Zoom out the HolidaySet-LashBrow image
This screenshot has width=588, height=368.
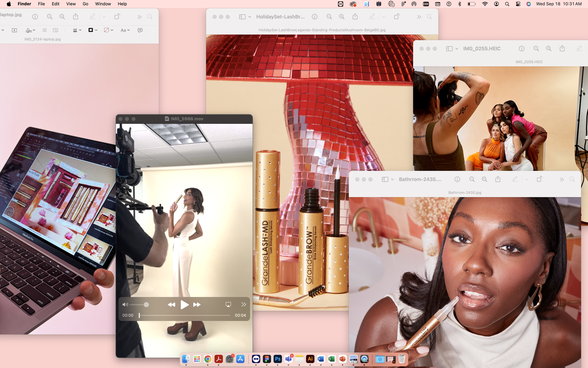(329, 17)
